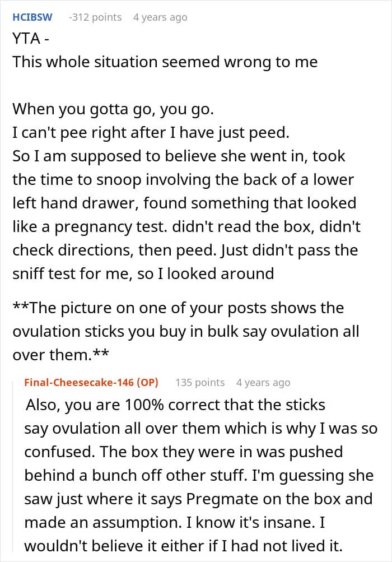Open the HCIBSW user profile link

pyautogui.click(x=32, y=17)
